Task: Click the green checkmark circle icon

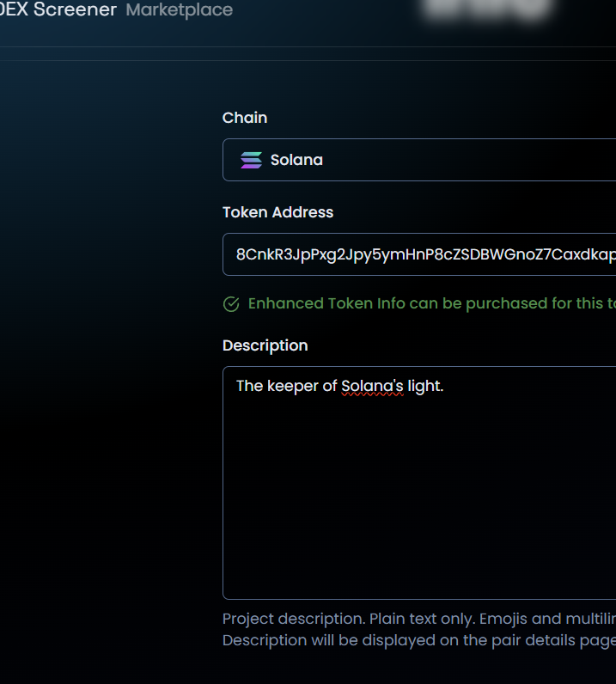Action: [x=231, y=304]
